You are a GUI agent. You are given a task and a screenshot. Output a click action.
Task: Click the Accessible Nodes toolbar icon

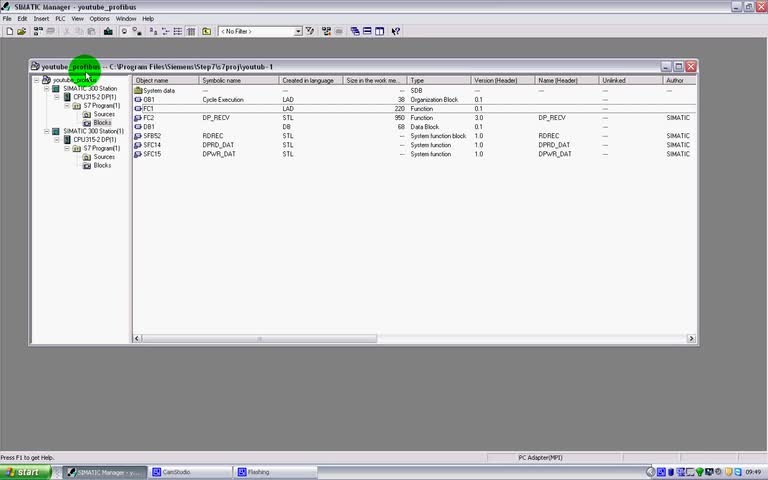(x=38, y=31)
